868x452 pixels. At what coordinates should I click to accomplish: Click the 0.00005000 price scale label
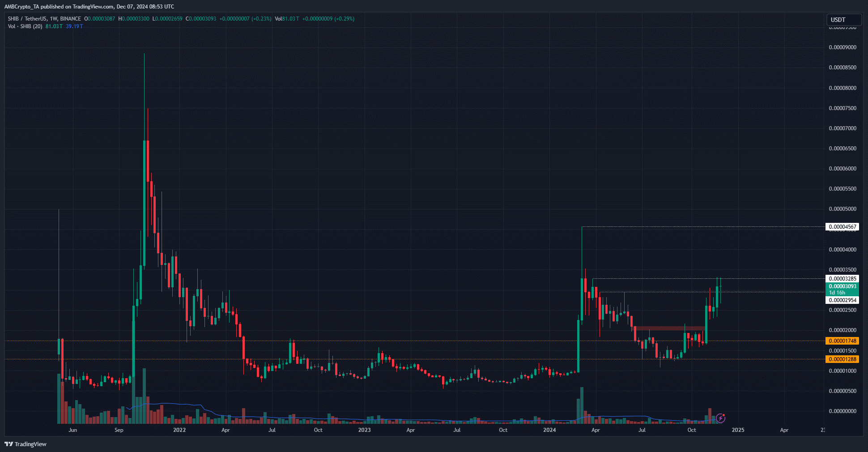842,209
